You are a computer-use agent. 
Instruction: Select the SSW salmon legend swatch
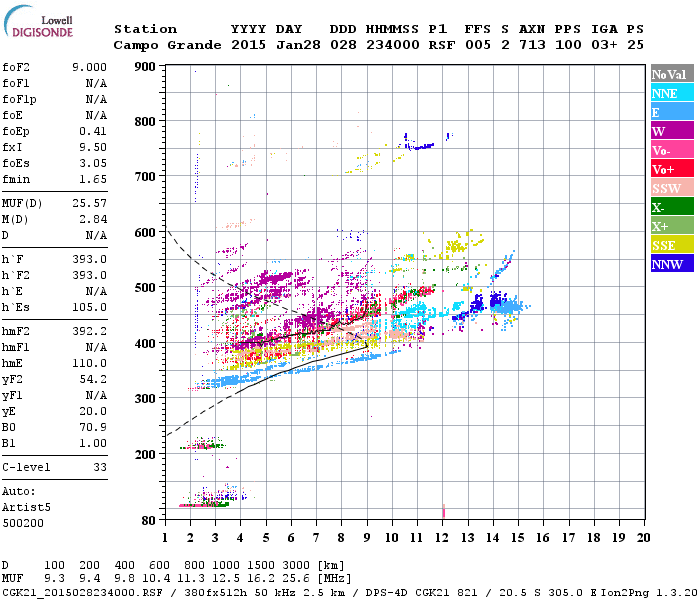[672, 188]
